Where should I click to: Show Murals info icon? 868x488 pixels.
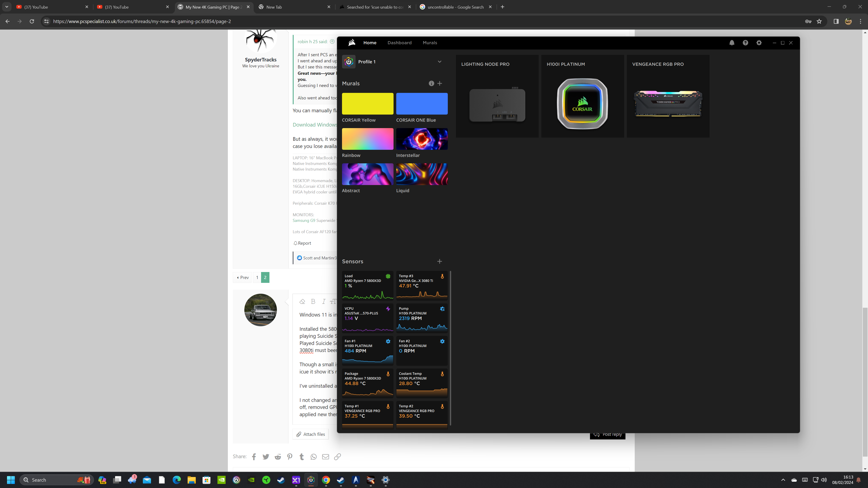[x=431, y=84]
